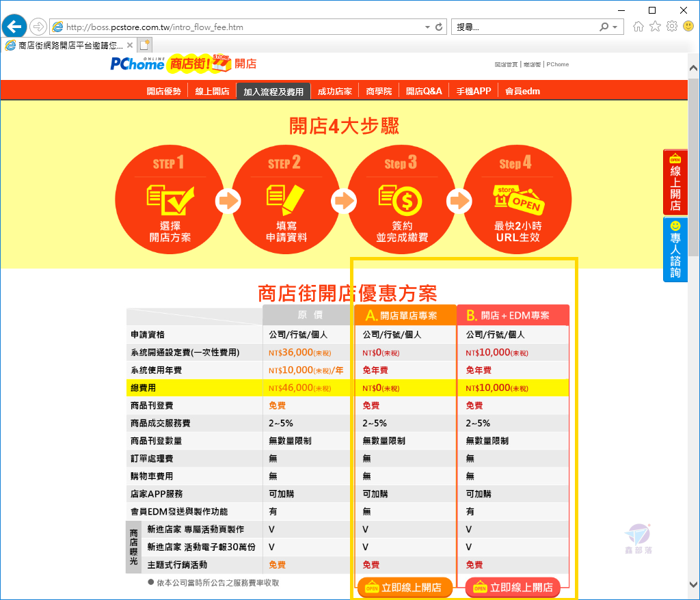
Task: Click the Step 2 填寫申請資料 circle icon
Action: click(286, 200)
